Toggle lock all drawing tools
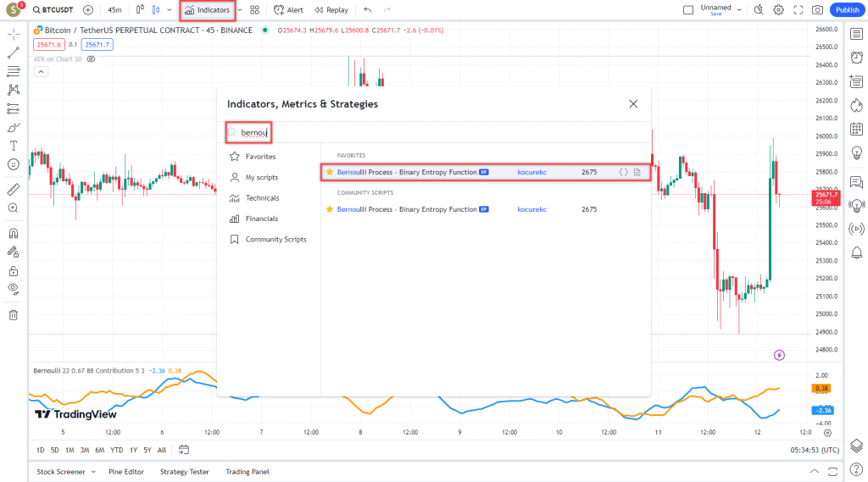Image resolution: width=868 pixels, height=482 pixels. coord(14,271)
